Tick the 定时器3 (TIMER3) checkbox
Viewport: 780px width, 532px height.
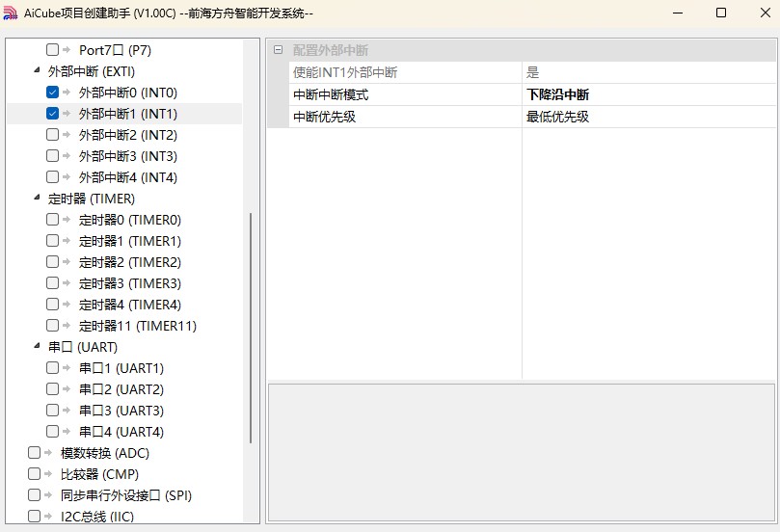tap(52, 283)
